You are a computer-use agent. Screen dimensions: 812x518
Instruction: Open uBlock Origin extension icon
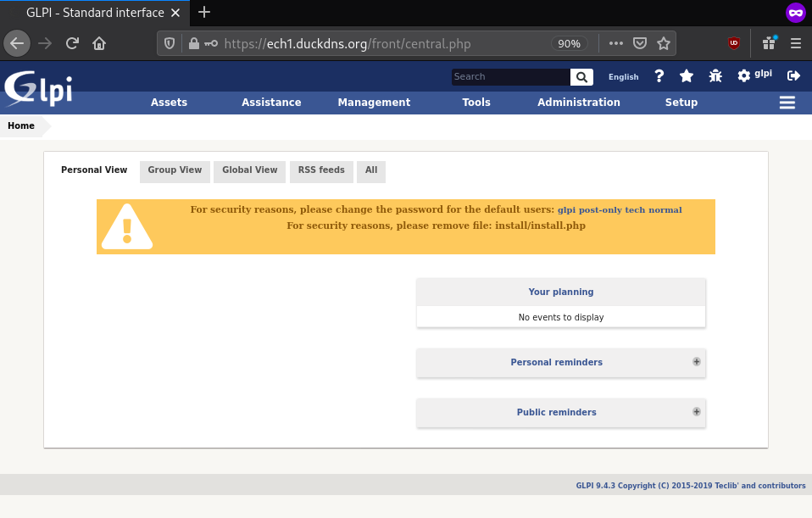click(x=734, y=43)
